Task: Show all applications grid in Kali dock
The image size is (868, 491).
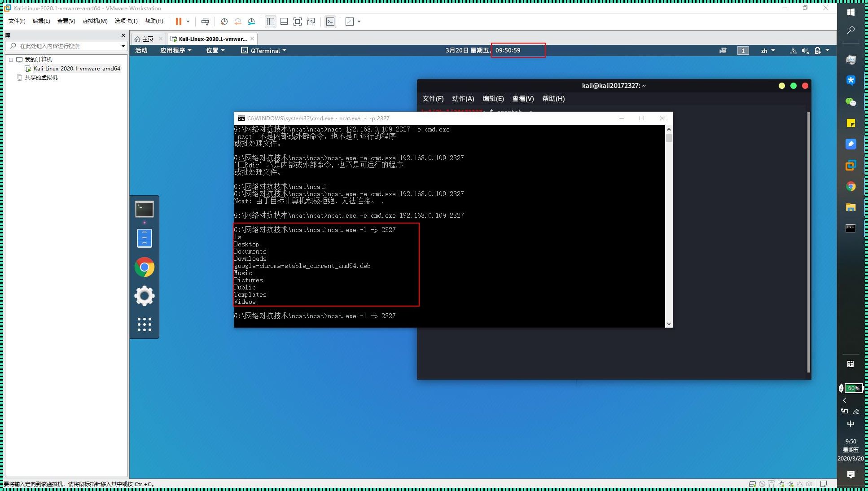Action: point(145,324)
